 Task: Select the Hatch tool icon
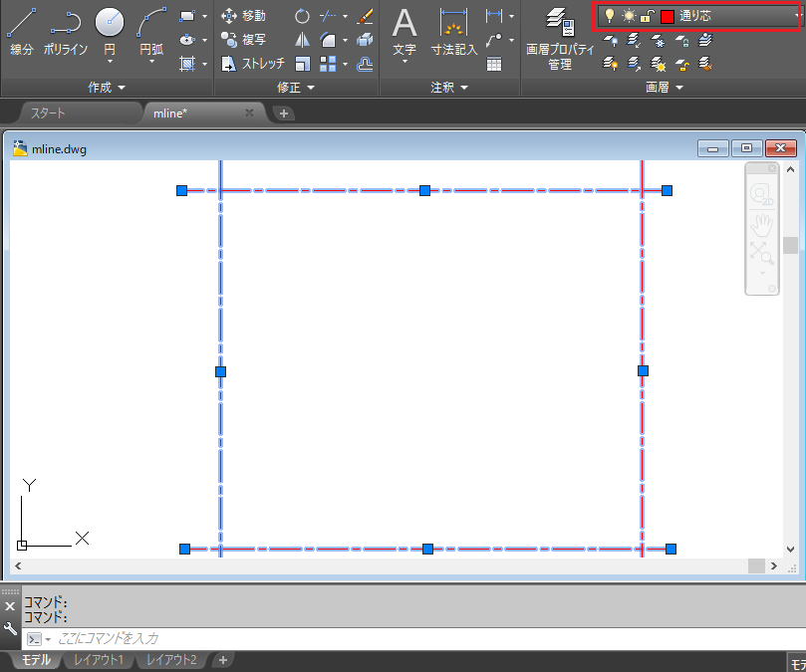[187, 64]
